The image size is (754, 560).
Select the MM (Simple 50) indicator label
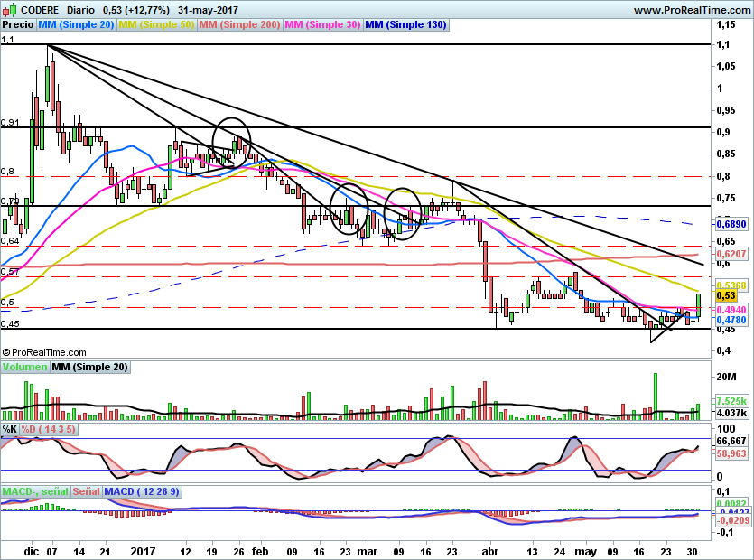pos(157,25)
